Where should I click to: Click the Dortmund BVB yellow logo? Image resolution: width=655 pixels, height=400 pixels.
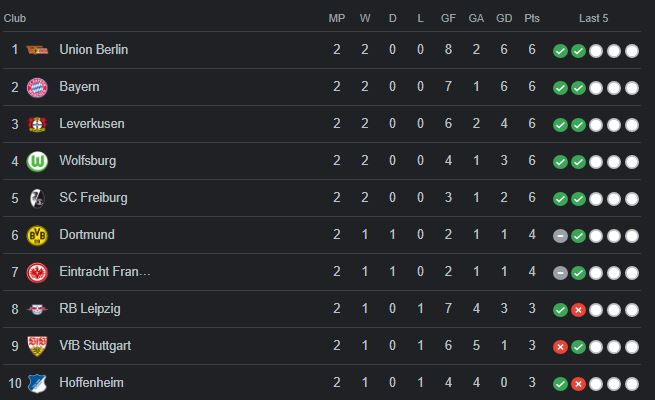pyautogui.click(x=37, y=235)
